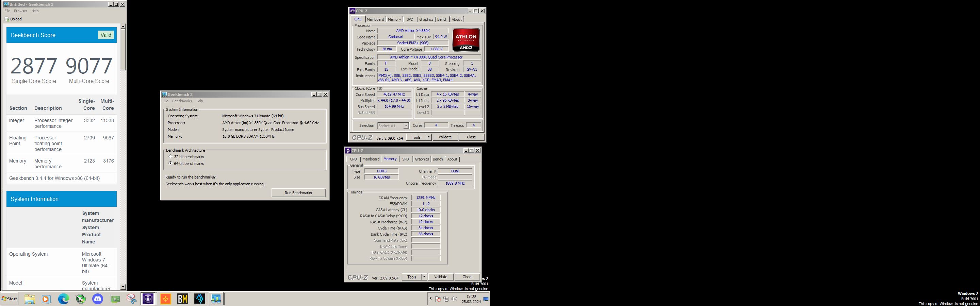
Task: Click Tools button in lower CPU-Z
Action: pos(412,277)
